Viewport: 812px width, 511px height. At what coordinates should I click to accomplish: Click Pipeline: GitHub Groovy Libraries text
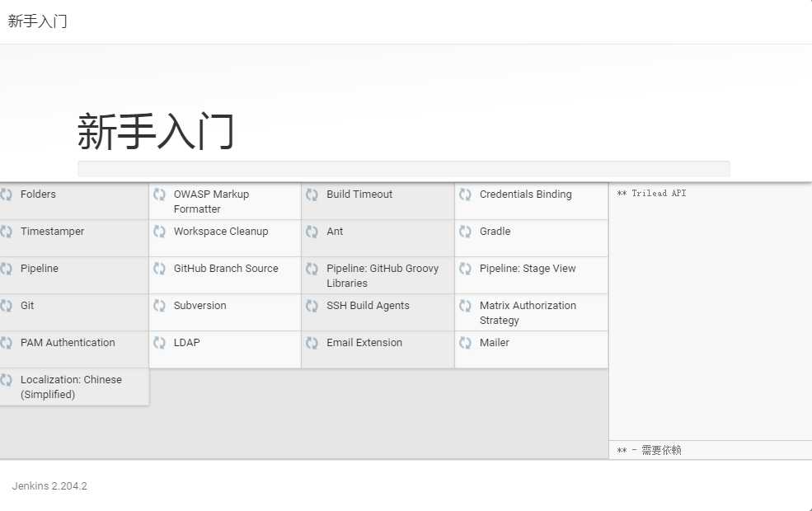point(383,276)
